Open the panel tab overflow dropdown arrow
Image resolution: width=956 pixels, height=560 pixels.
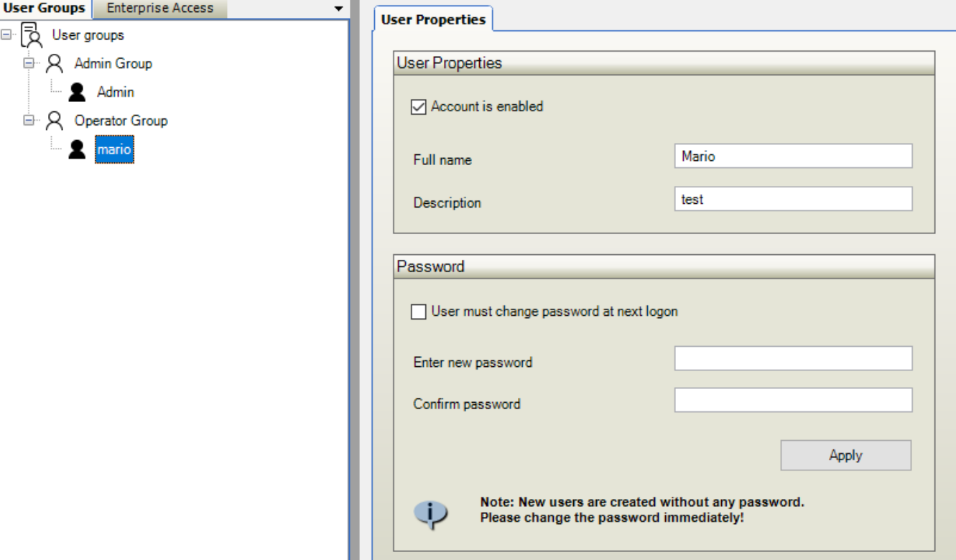pyautogui.click(x=339, y=9)
